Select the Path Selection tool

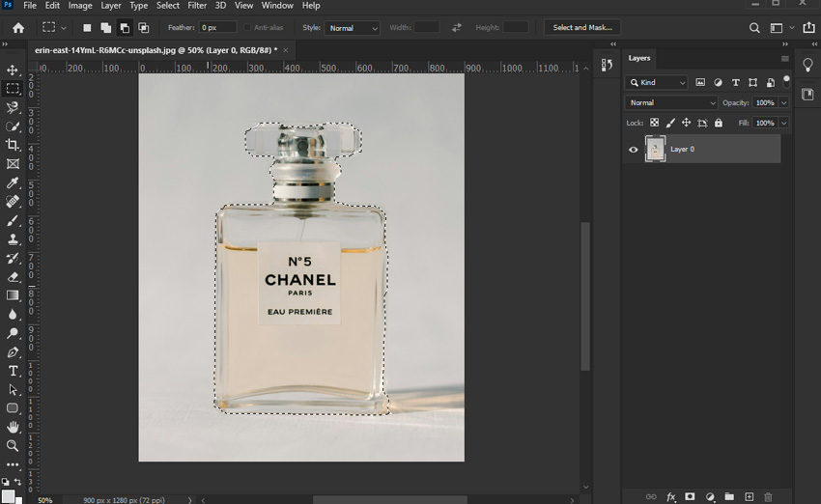pyautogui.click(x=13, y=390)
